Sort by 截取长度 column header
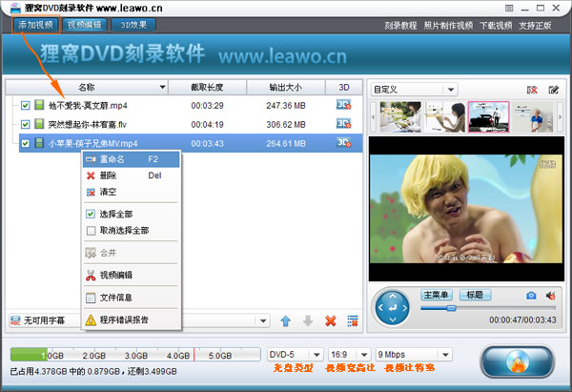This screenshot has width=572, height=392. [x=207, y=87]
